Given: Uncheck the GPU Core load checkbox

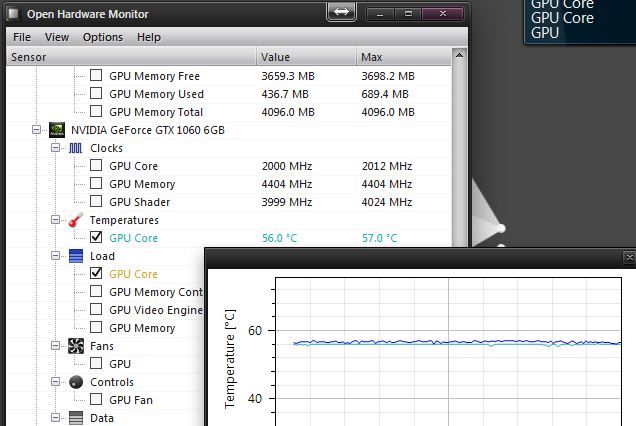Looking at the screenshot, I should point(96,273).
